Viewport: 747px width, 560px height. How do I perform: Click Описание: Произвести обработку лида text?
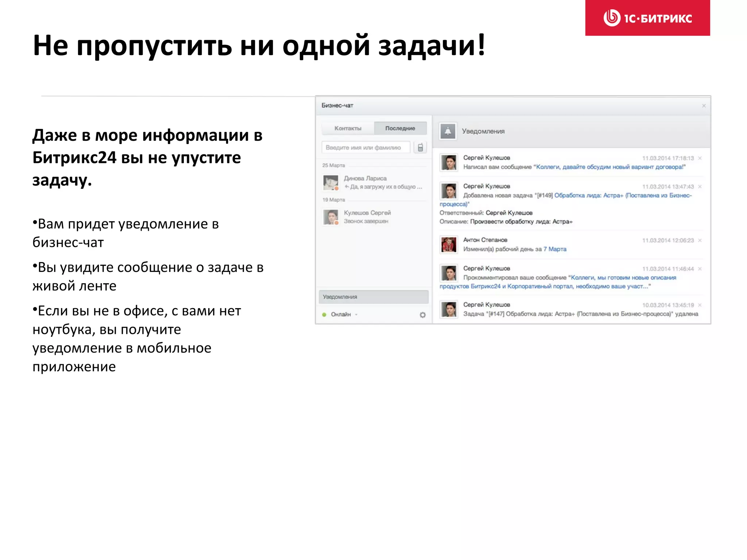(x=506, y=222)
